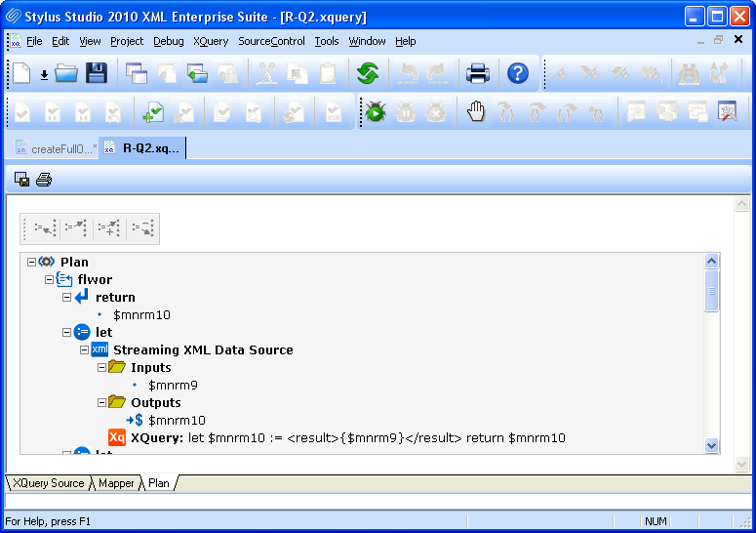Click the cascade windows icon
756x533 pixels.
(x=137, y=74)
